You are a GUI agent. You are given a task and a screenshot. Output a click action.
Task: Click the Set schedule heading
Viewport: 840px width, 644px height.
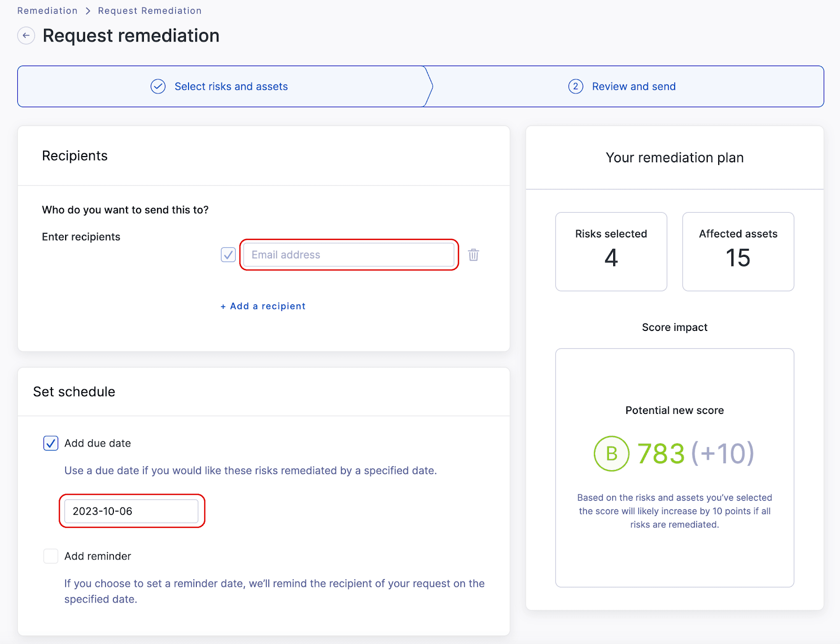point(74,392)
